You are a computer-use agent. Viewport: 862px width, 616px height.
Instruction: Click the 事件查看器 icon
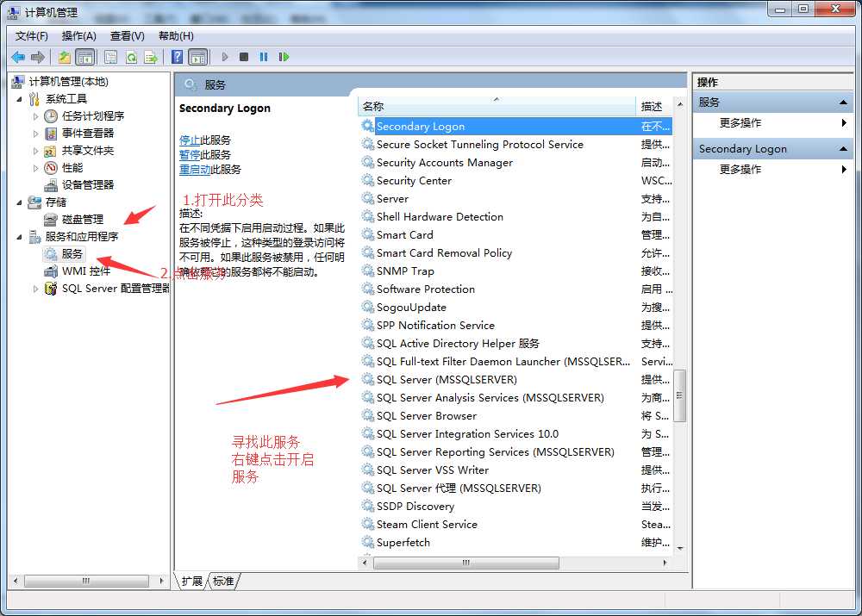51,134
